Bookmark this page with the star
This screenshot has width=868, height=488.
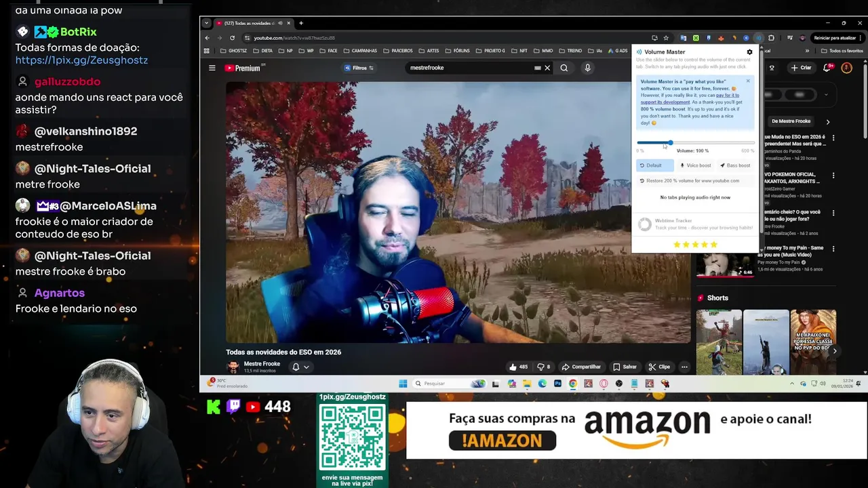[666, 38]
